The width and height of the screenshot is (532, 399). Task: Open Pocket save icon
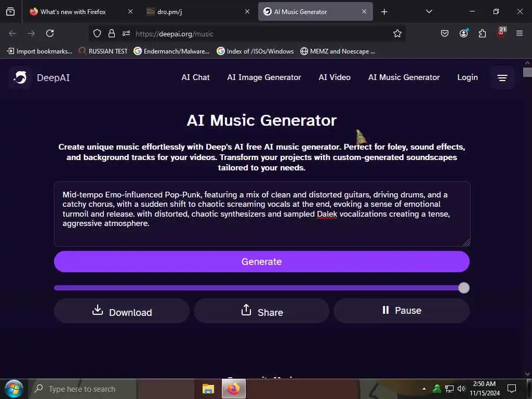pyautogui.click(x=445, y=33)
